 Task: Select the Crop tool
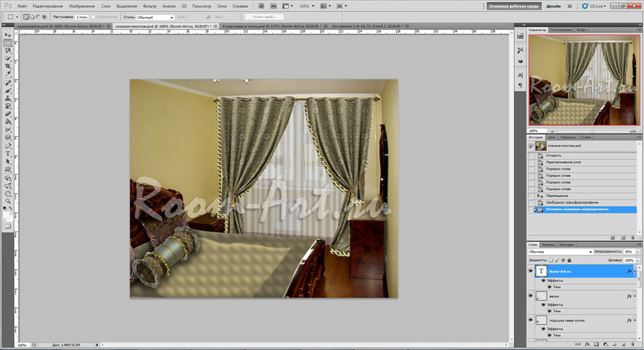pyautogui.click(x=8, y=66)
